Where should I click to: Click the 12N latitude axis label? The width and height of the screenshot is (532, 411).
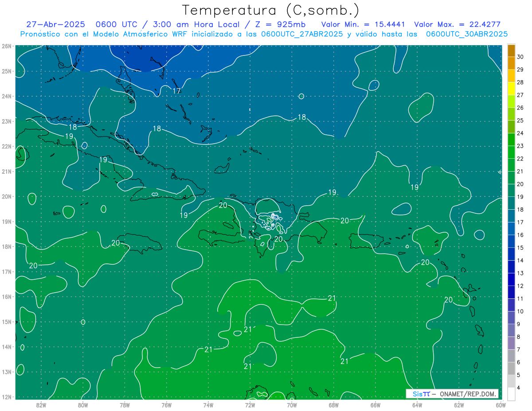[x=6, y=397]
